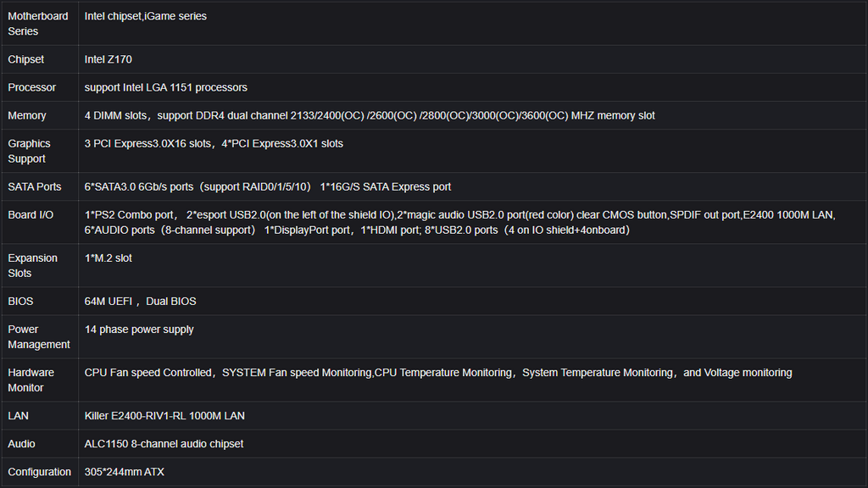Click the "Expansion Slots" row label
Viewport: 868px width, 488px height.
32,265
